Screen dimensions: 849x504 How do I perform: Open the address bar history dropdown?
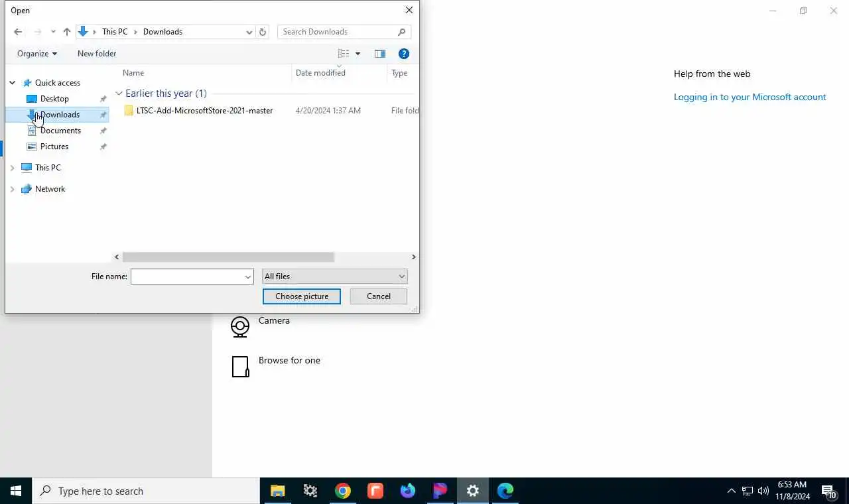[x=249, y=32]
